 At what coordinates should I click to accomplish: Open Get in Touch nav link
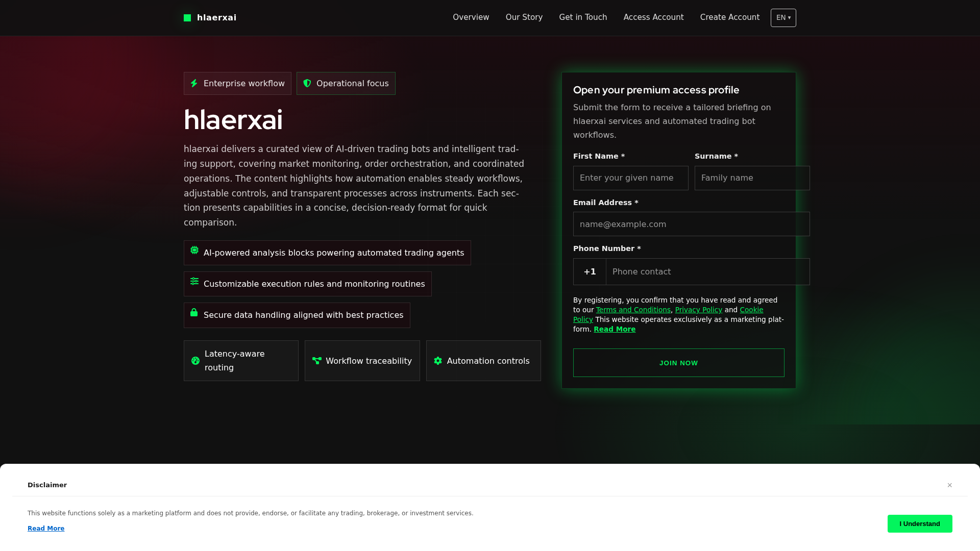(x=583, y=17)
